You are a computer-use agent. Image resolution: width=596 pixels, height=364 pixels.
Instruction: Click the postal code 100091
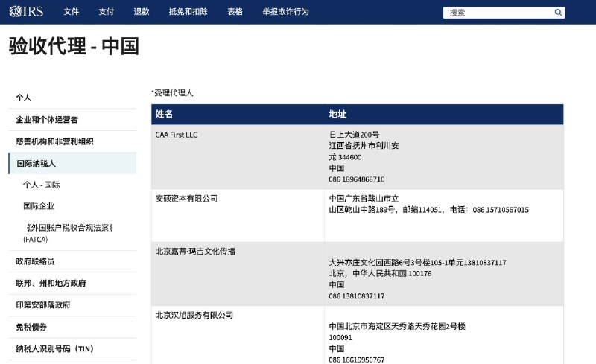340,337
